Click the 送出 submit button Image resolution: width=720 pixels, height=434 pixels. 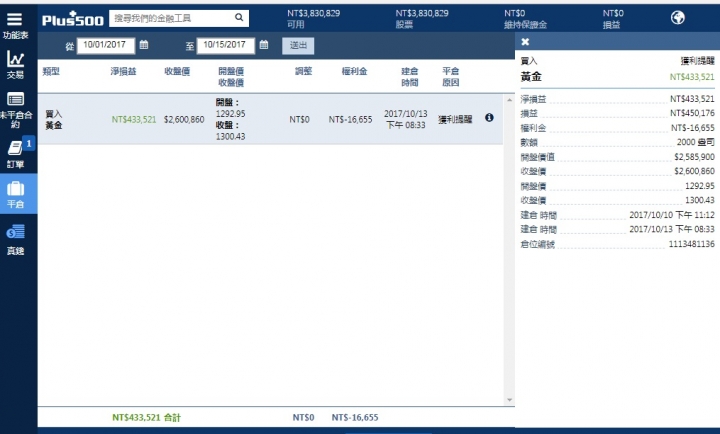(x=298, y=45)
